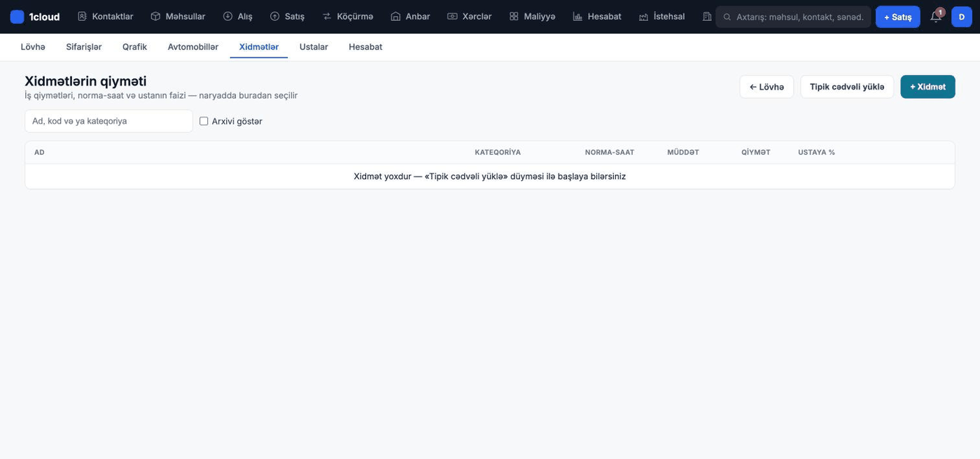Open notifications bell icon
The width and height of the screenshot is (980, 459).
point(936,17)
